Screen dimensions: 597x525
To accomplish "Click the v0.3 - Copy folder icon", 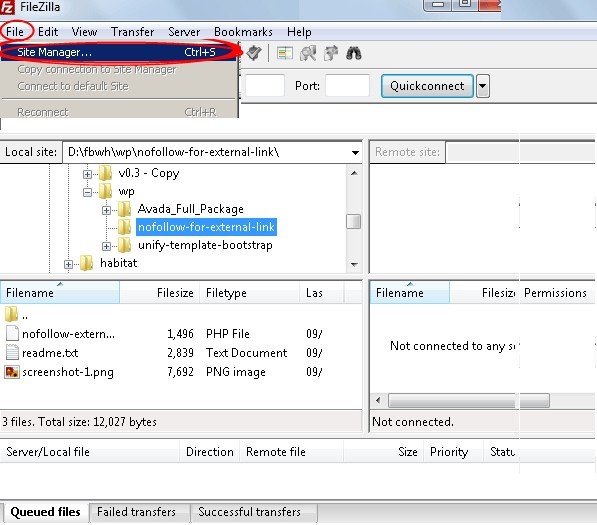I will click(105, 173).
